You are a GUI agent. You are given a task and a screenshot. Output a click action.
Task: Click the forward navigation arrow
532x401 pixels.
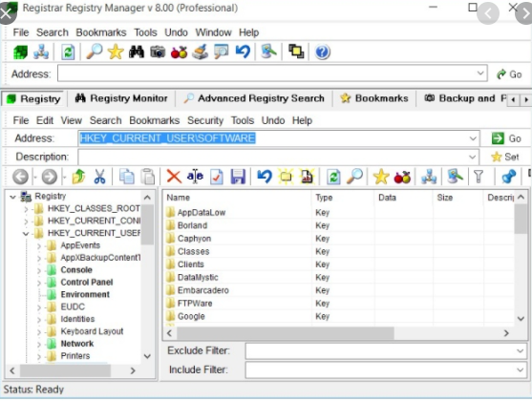50,177
